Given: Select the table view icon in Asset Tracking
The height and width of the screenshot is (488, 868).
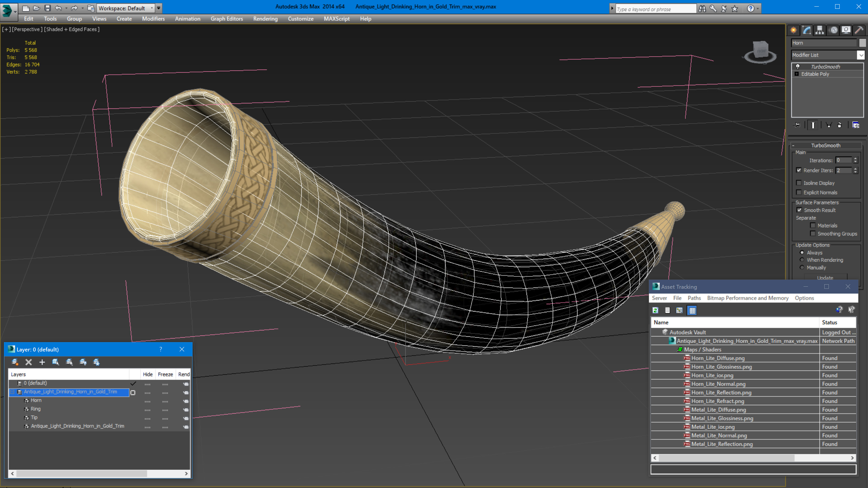Looking at the screenshot, I should click(692, 310).
